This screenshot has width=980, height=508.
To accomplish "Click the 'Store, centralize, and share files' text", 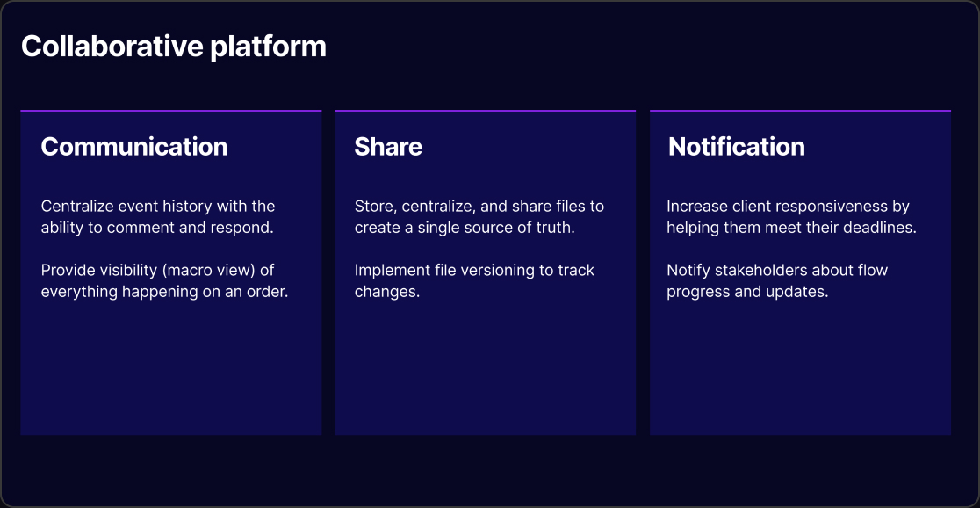I will click(479, 216).
